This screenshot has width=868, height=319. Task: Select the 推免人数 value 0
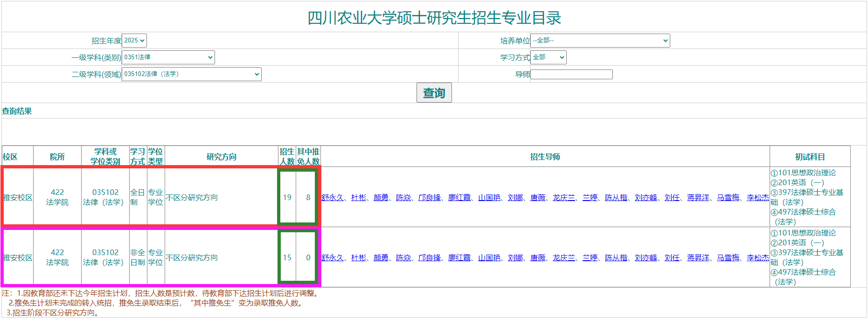click(x=308, y=258)
